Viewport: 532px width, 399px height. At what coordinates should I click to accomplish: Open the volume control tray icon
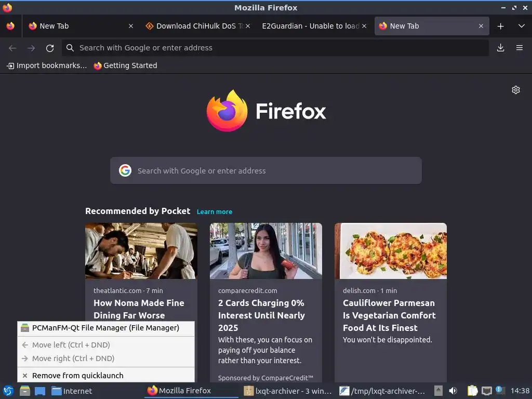453,391
